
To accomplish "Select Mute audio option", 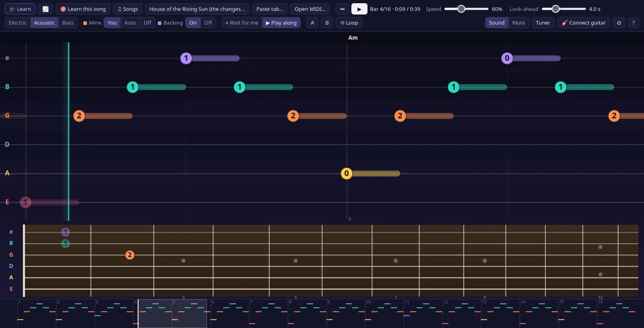I will coord(518,23).
